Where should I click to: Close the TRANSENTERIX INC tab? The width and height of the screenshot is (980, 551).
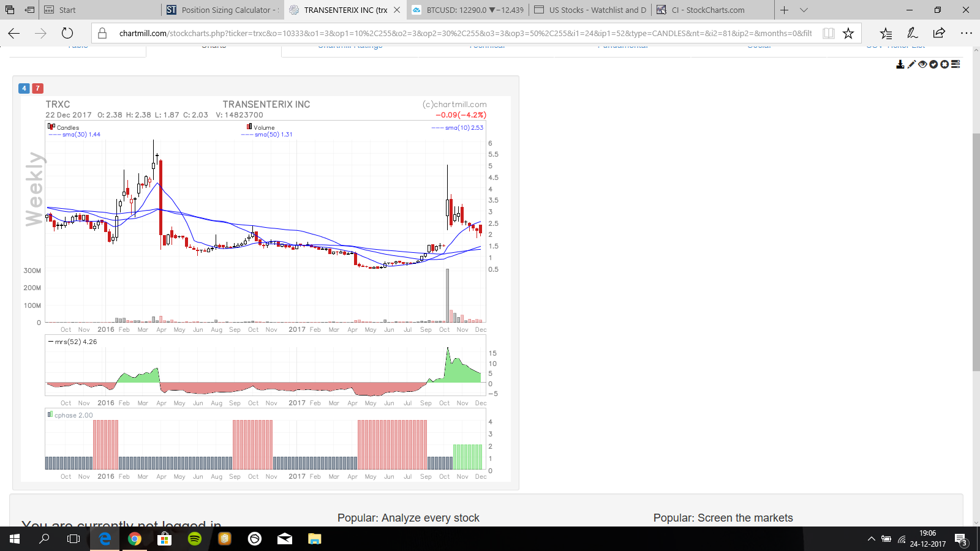coord(397,10)
